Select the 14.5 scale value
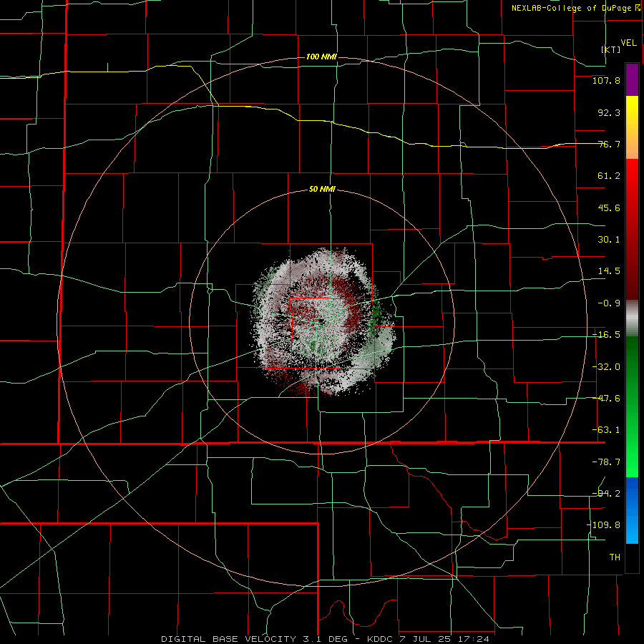 609,271
